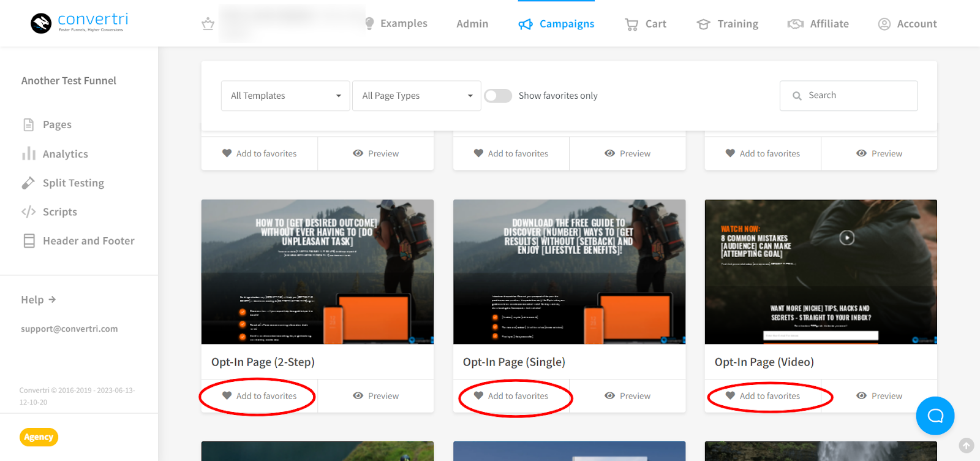This screenshot has height=461, width=980.
Task: Click the scroll-to-top arrow icon
Action: tap(966, 446)
